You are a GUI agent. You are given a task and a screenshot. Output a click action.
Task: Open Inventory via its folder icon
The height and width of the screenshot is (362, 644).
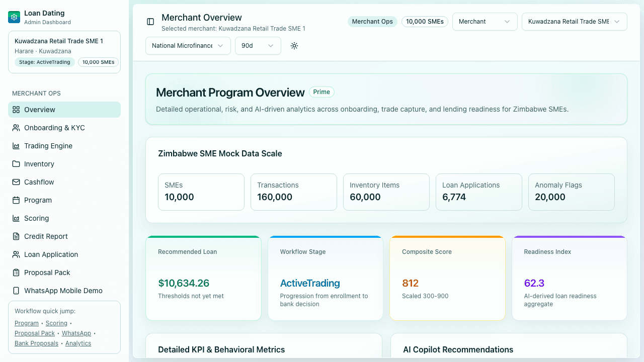pos(16,164)
